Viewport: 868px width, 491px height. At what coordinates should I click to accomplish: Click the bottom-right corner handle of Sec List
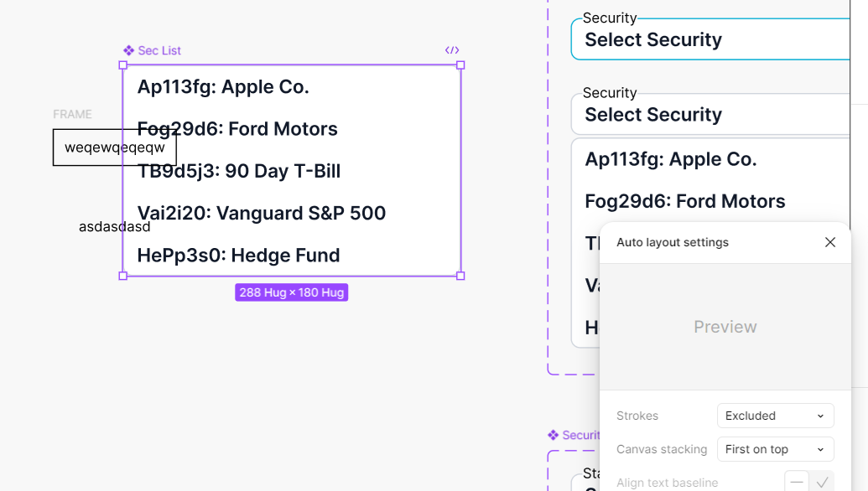click(460, 276)
